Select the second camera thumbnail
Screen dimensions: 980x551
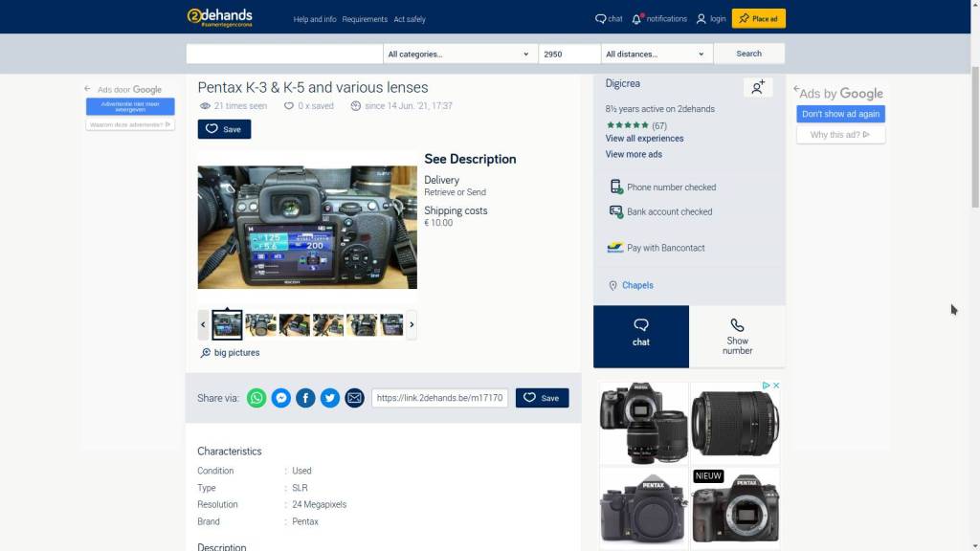click(x=260, y=325)
